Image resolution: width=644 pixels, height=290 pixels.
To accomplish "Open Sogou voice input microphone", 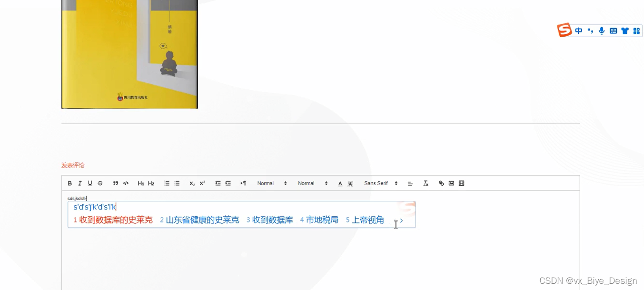I will pos(602,31).
